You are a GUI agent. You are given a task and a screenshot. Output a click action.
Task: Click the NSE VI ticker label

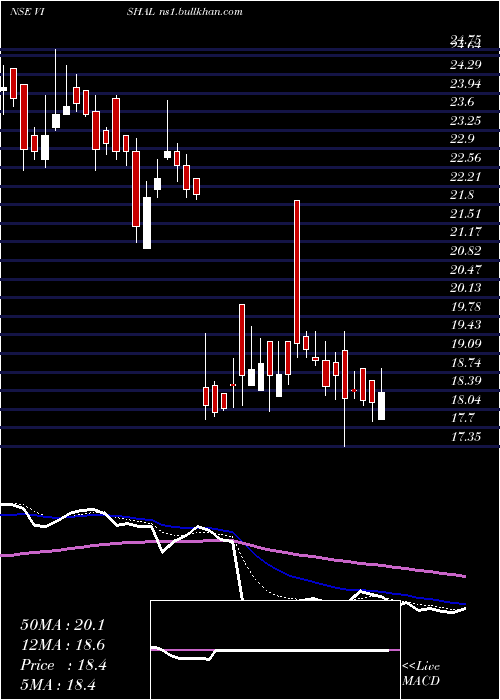click(x=29, y=12)
